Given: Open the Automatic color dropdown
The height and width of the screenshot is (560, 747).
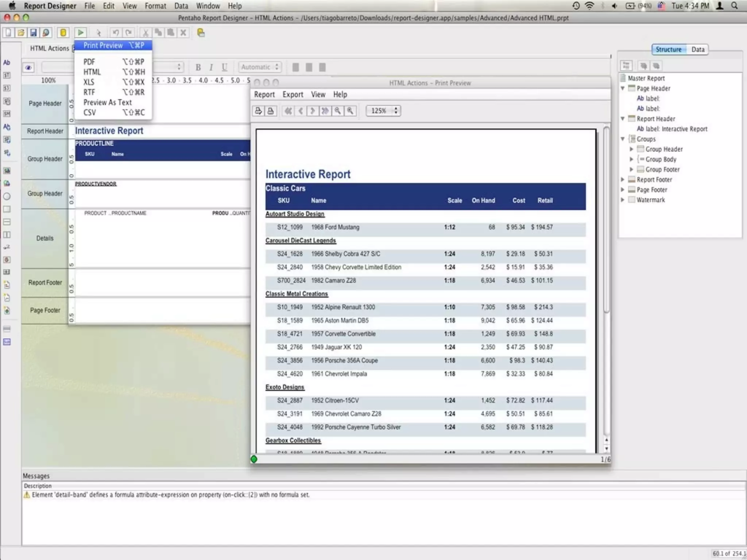Looking at the screenshot, I should tap(259, 67).
